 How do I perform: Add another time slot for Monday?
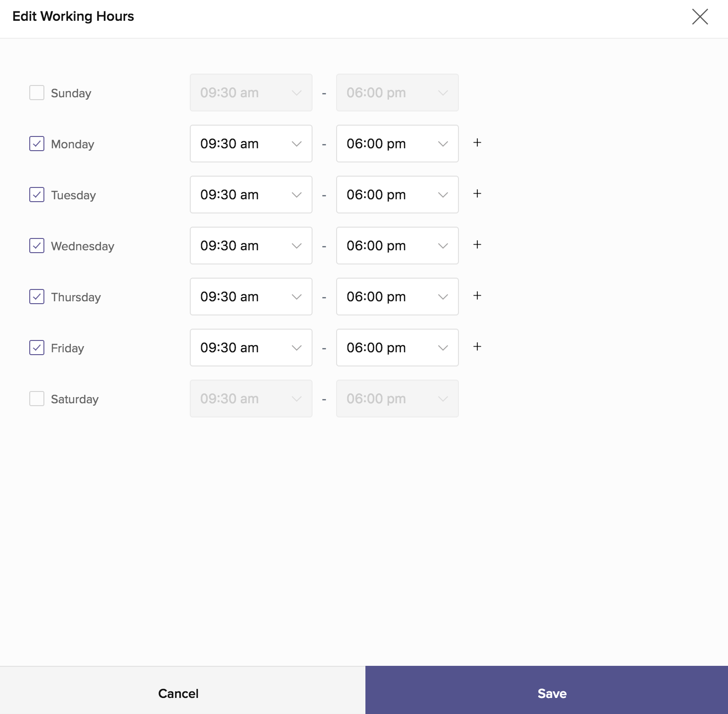tap(477, 143)
